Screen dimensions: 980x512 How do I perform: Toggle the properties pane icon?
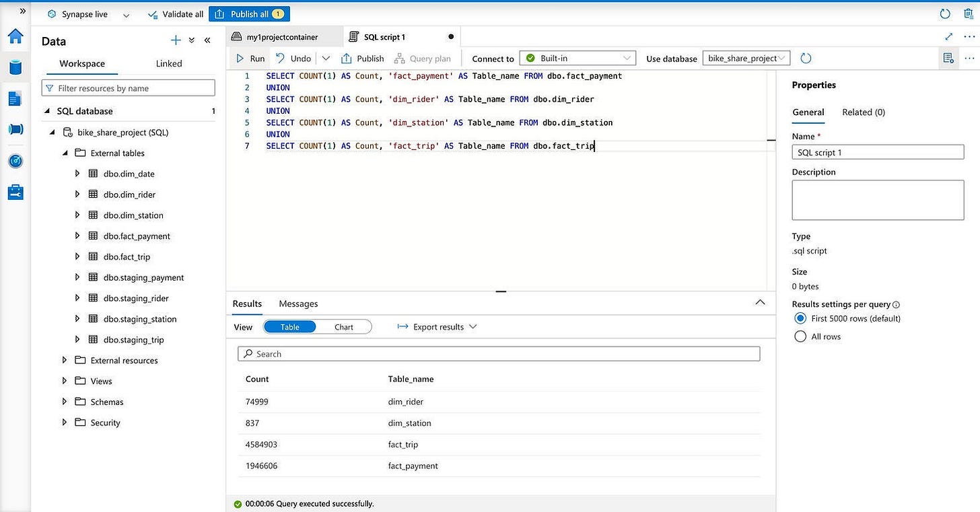948,58
